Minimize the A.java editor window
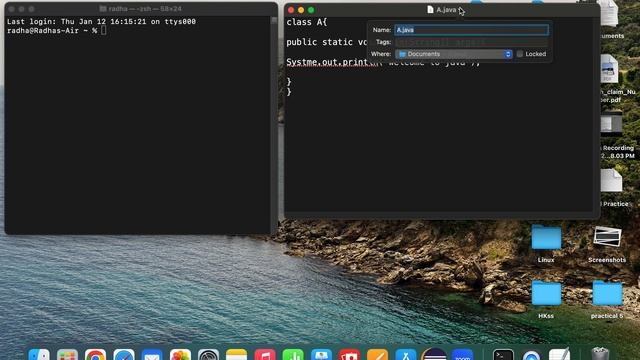Viewport: 640px width, 360px height. click(x=301, y=10)
